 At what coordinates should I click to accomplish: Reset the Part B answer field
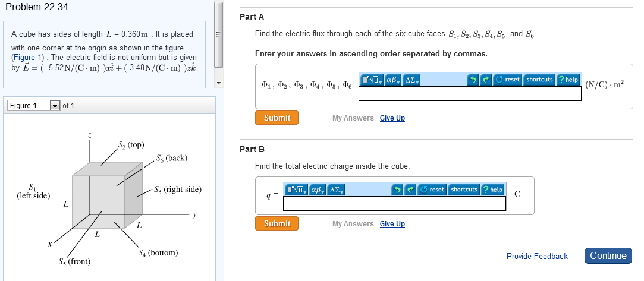432,190
